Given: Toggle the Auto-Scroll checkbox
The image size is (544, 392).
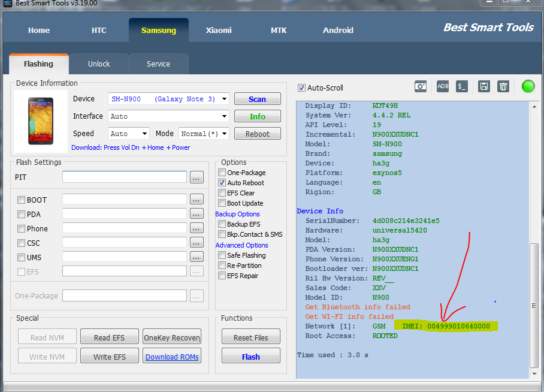Looking at the screenshot, I should (301, 88).
